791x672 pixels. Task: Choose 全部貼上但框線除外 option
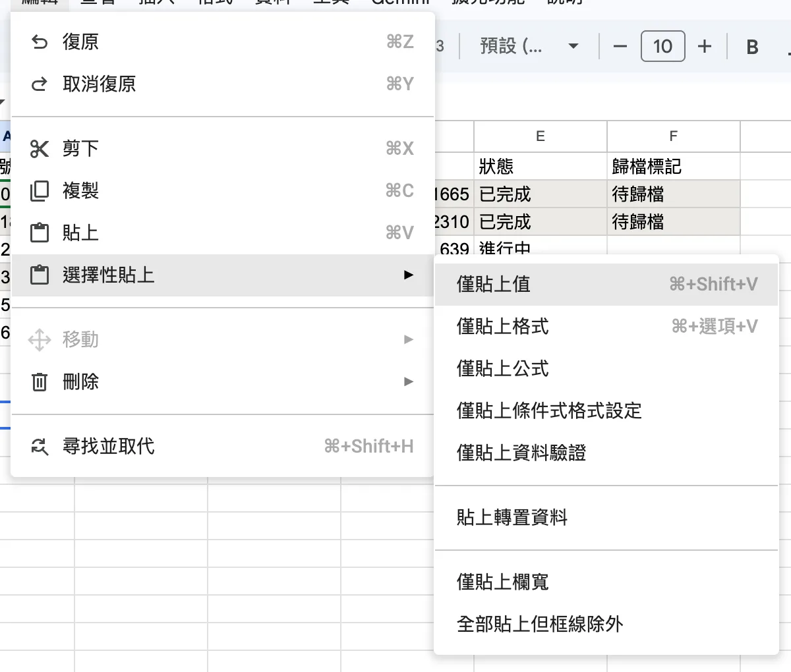click(606, 625)
